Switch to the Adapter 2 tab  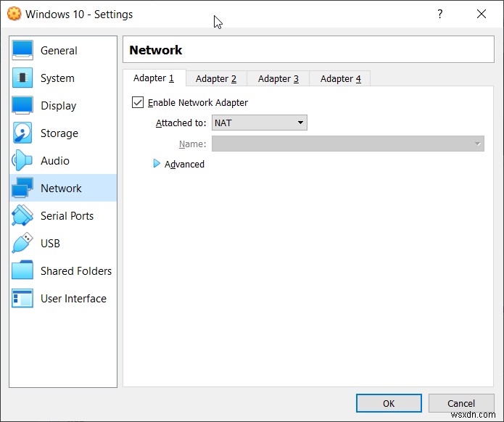click(216, 79)
